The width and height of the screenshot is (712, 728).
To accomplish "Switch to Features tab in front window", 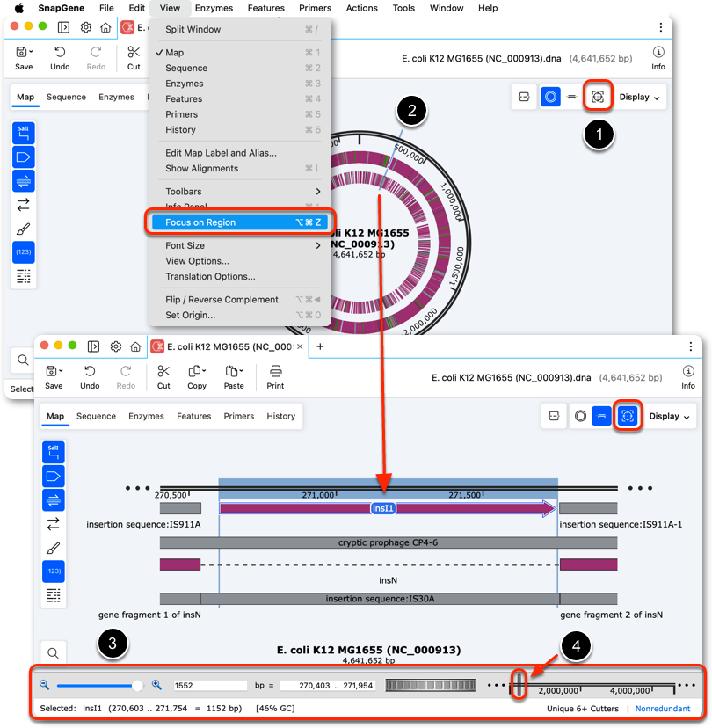I will [x=193, y=416].
